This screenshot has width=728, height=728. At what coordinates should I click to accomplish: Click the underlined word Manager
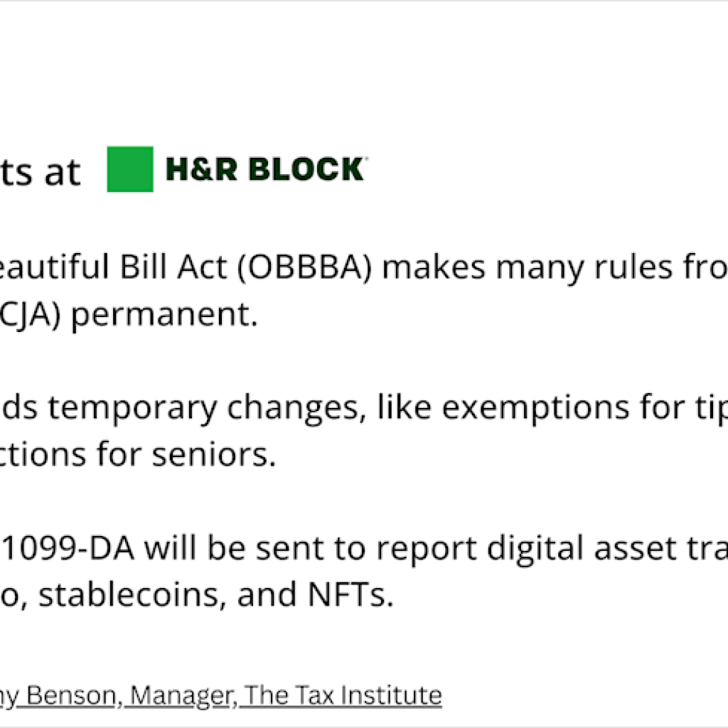pyautogui.click(x=181, y=694)
